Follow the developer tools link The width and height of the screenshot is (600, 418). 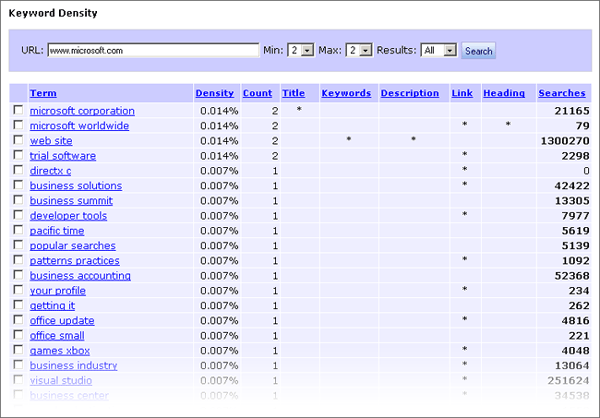[x=68, y=216]
